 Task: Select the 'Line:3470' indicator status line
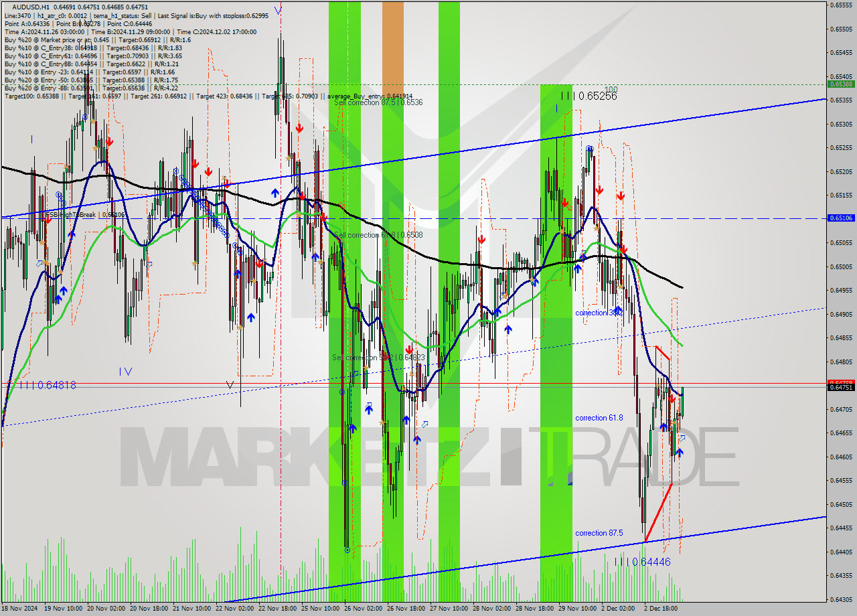pos(137,15)
